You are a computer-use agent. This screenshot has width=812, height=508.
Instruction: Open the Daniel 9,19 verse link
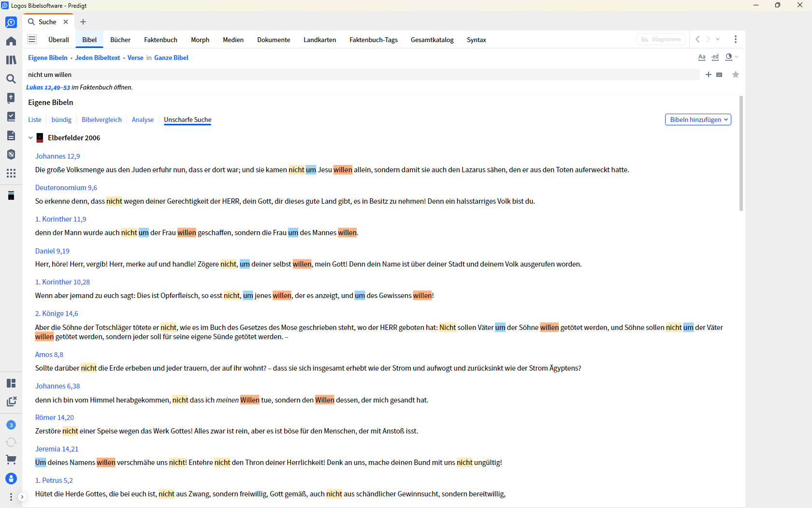(52, 251)
